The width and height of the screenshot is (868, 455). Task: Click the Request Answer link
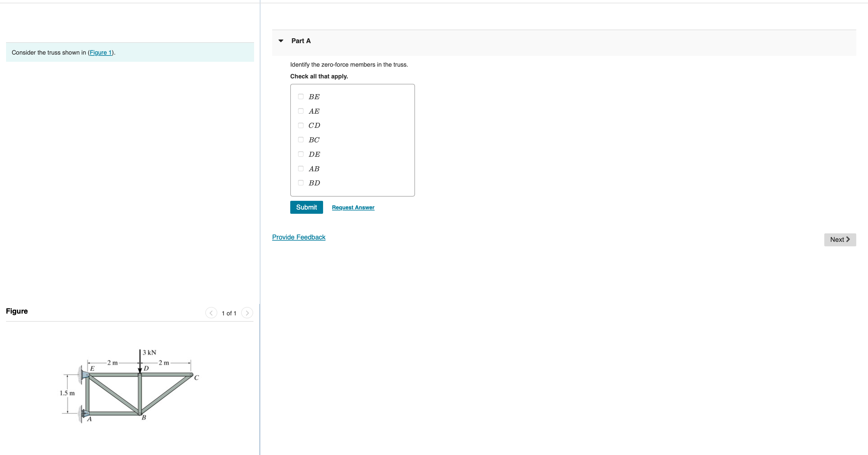click(353, 207)
